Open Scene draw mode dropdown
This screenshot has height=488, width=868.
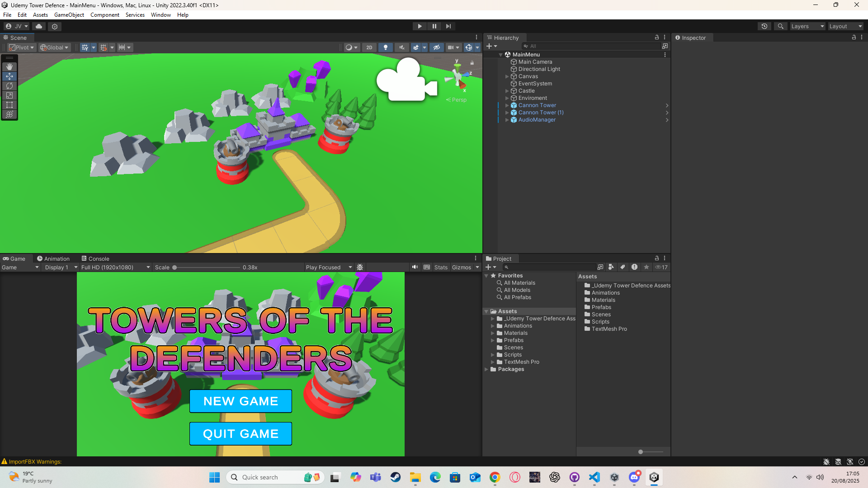(351, 47)
